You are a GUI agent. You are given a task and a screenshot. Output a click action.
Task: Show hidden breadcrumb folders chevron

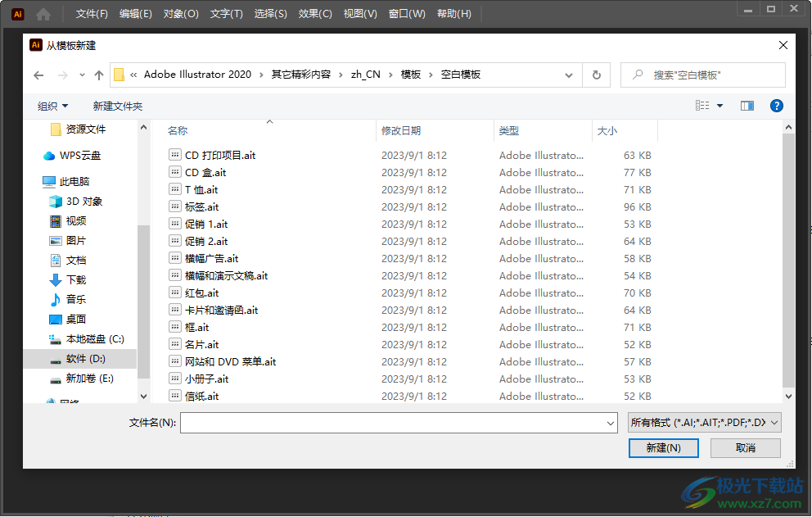(x=133, y=75)
